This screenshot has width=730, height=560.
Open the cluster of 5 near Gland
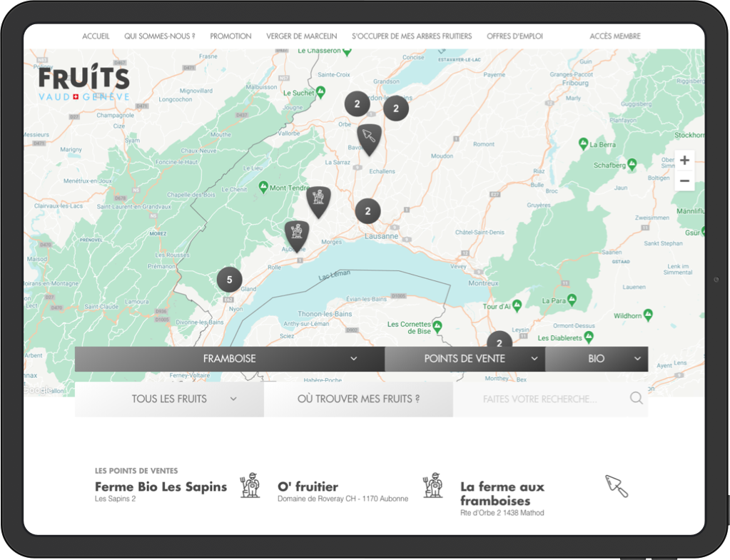coord(230,280)
